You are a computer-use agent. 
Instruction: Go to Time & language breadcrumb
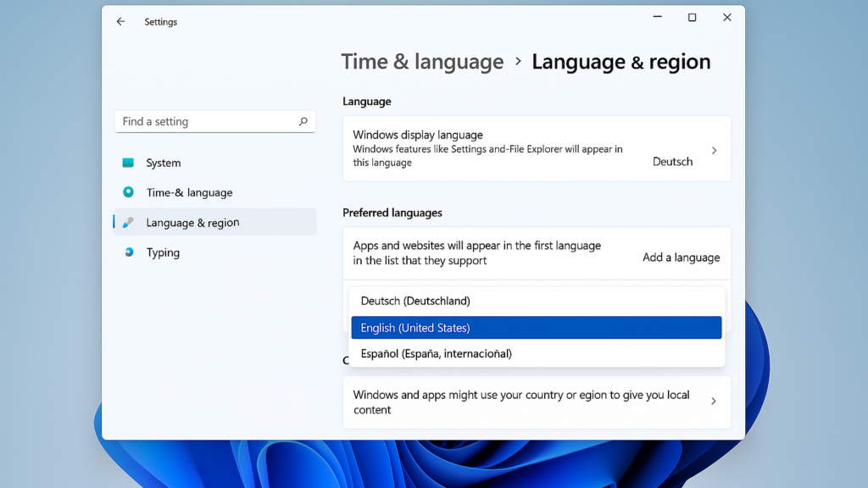pos(422,61)
